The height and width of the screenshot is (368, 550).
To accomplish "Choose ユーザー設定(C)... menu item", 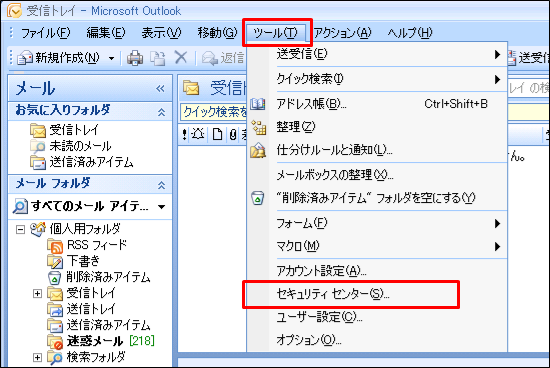I will [x=377, y=317].
